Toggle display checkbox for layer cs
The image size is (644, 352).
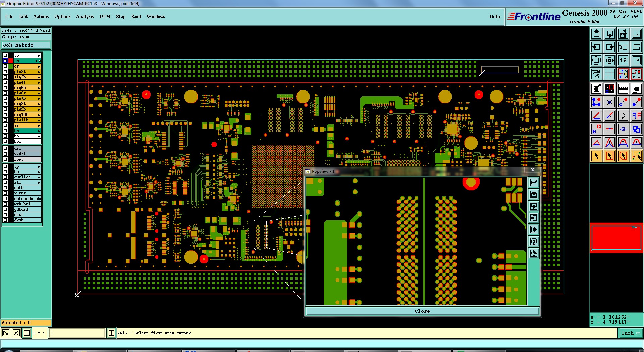5,66
